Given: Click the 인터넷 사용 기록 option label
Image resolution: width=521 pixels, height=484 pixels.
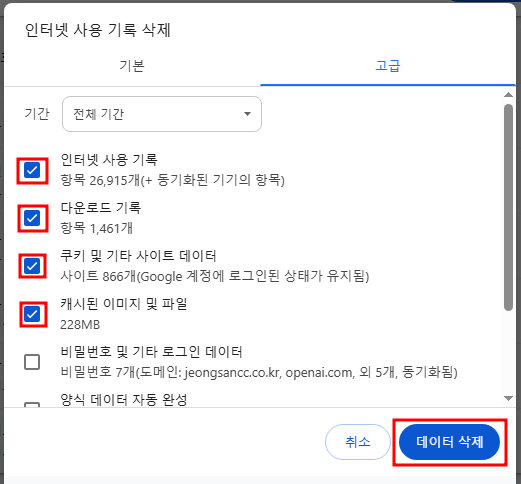Looking at the screenshot, I should pos(109,160).
